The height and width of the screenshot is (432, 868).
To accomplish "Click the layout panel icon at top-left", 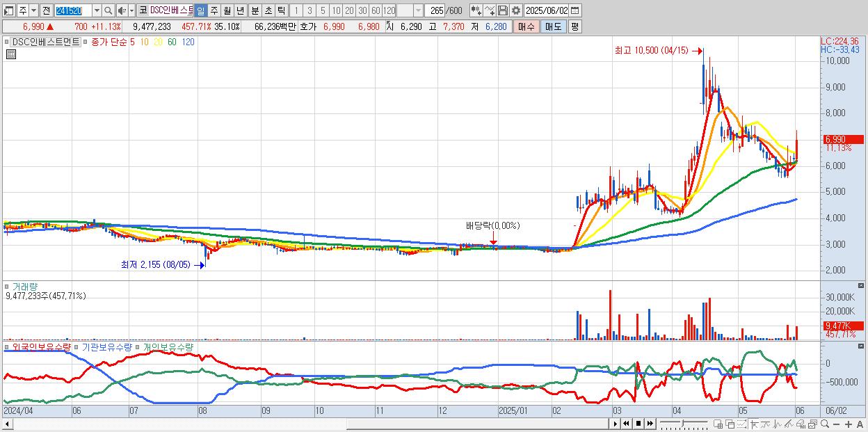I will [10, 11].
